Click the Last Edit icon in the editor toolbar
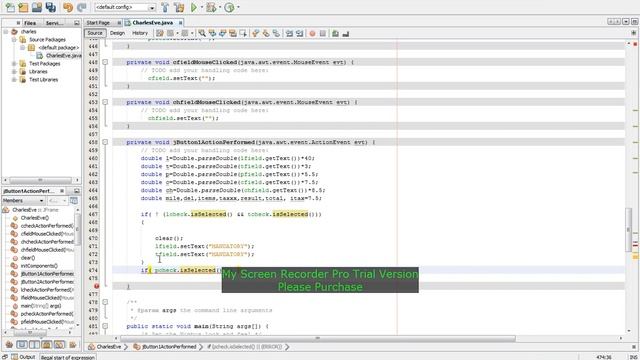The height and width of the screenshot is (360, 640). pos(160,33)
